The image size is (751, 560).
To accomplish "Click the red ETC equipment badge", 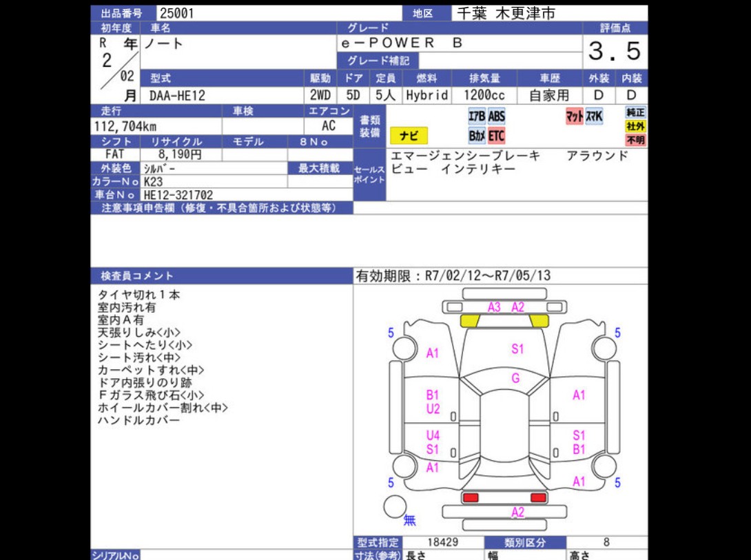I will point(496,136).
